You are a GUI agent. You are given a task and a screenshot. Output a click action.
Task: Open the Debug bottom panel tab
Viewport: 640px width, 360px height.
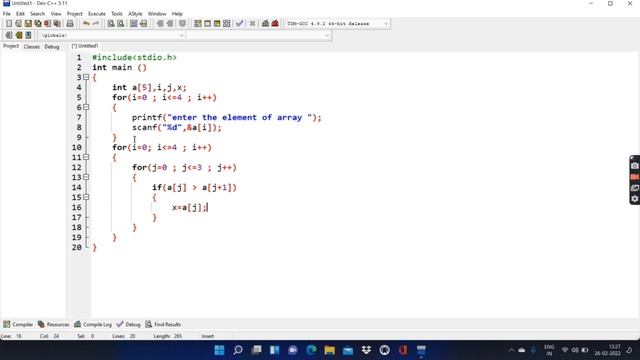pyautogui.click(x=129, y=324)
